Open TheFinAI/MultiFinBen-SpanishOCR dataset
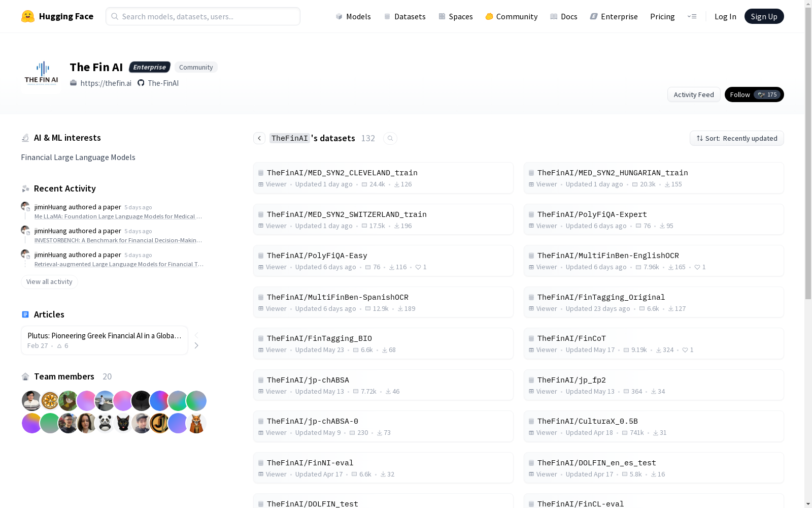The width and height of the screenshot is (812, 508). pos(383,302)
